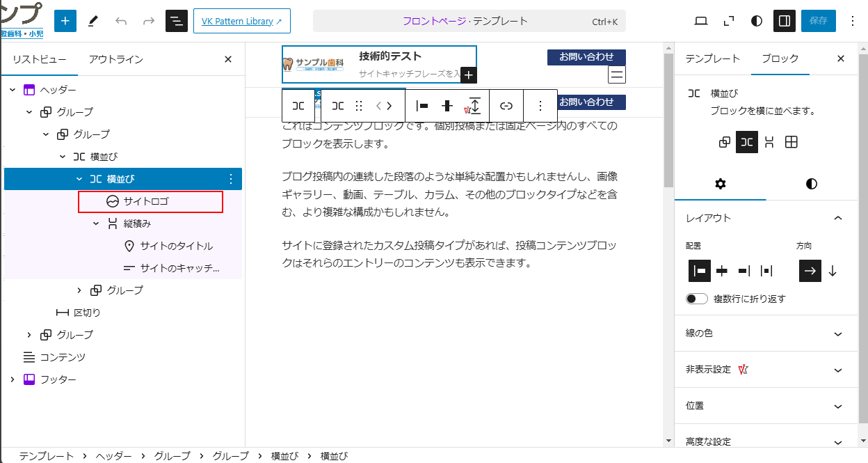Toggle the 複数行に折り返す wrap switch
Screen dimensions: 868x463
point(697,299)
